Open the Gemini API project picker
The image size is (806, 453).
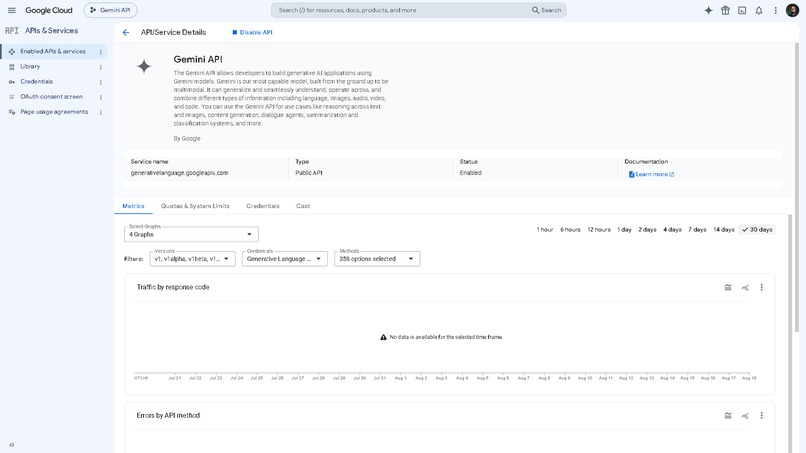tap(111, 10)
